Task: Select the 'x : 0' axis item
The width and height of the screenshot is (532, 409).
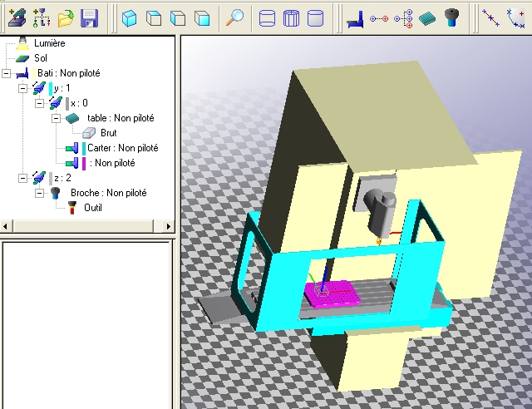Action: [x=80, y=103]
